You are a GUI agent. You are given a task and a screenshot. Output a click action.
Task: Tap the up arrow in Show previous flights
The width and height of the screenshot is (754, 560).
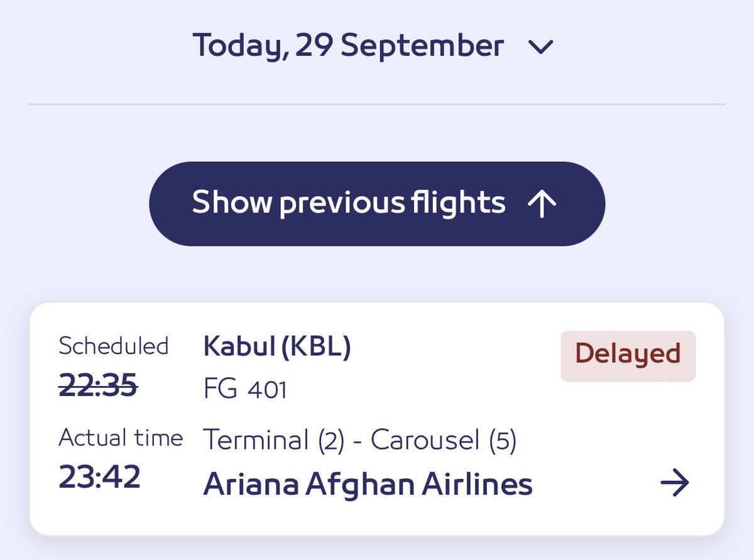(542, 204)
